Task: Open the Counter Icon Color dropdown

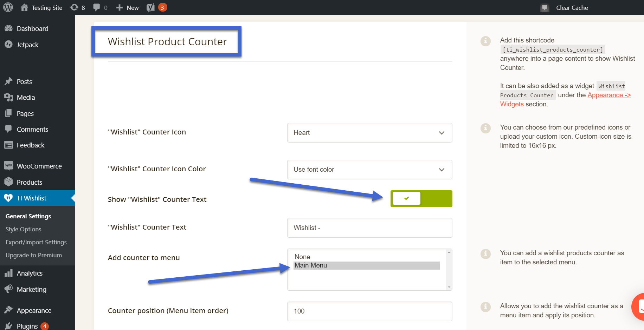Action: (x=369, y=170)
